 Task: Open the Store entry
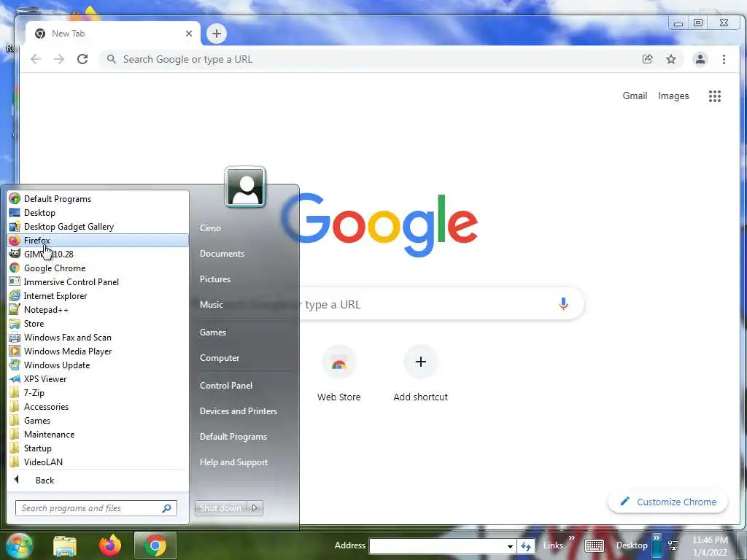point(98,323)
